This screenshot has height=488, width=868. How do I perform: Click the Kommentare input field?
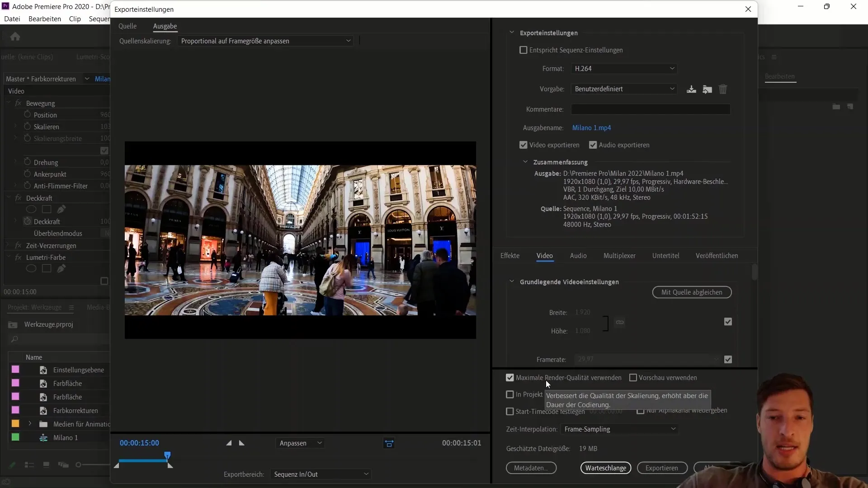click(x=651, y=109)
